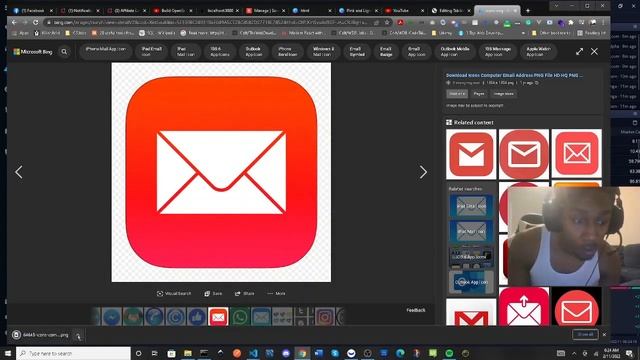Go to the previous image arrow
Image resolution: width=640 pixels, height=360 pixels.
(19, 172)
